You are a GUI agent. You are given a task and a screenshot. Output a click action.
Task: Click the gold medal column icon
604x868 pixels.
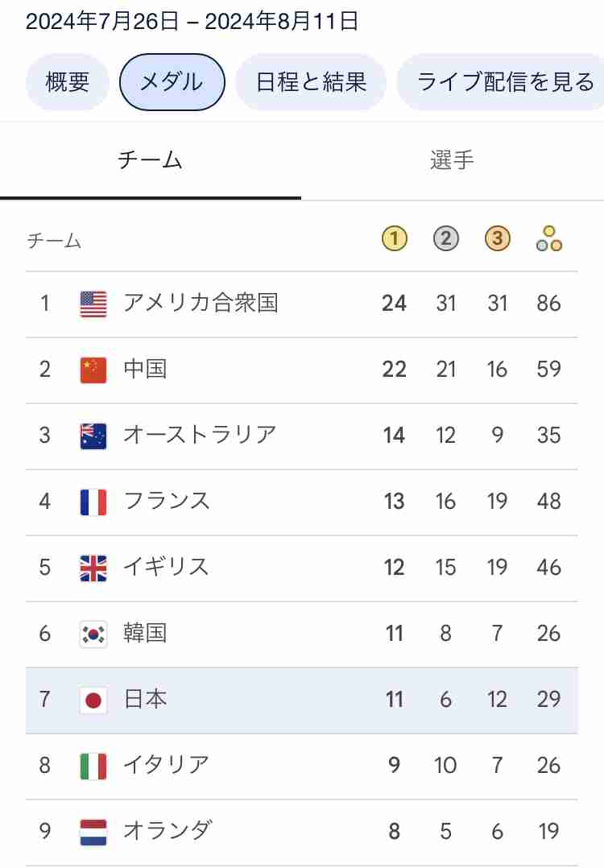pos(394,238)
